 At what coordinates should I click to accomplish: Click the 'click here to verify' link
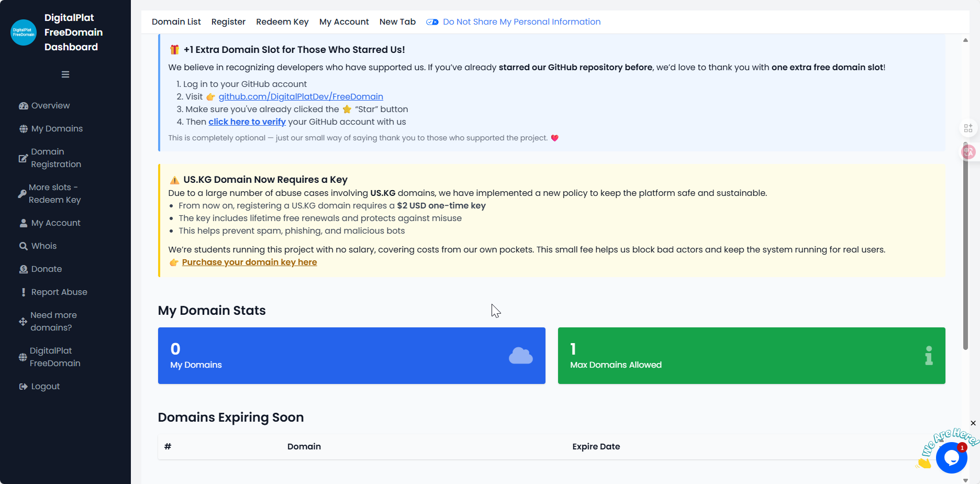247,122
